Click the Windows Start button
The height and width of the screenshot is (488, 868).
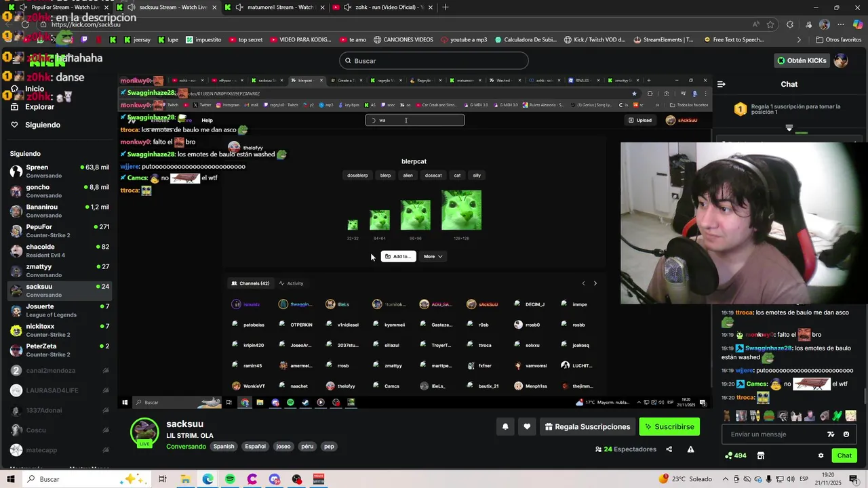click(10, 479)
